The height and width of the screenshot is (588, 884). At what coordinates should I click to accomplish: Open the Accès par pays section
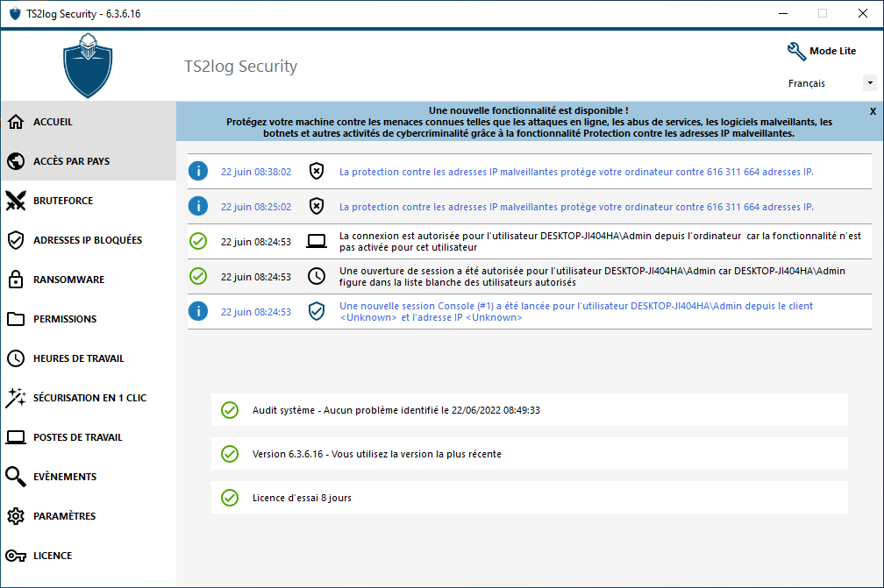89,161
